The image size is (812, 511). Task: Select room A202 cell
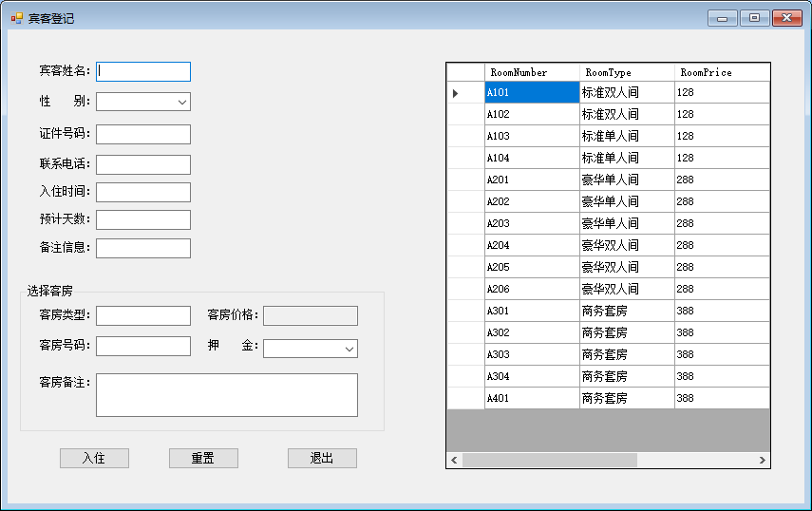tap(532, 201)
